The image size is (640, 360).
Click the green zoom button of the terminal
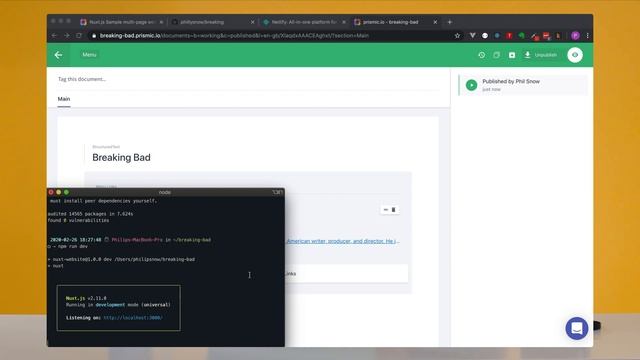67,192
